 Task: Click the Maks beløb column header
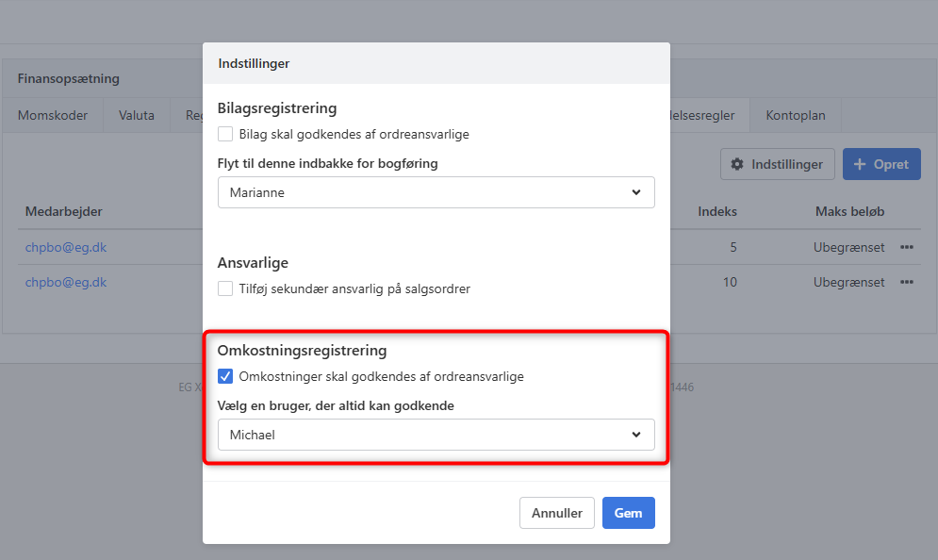[x=849, y=211]
